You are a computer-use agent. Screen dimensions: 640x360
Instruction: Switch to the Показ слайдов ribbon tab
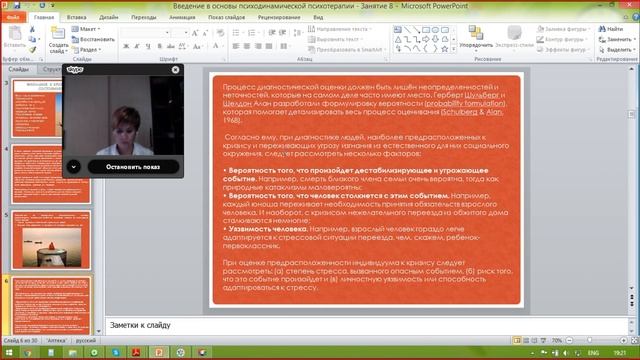tap(227, 17)
